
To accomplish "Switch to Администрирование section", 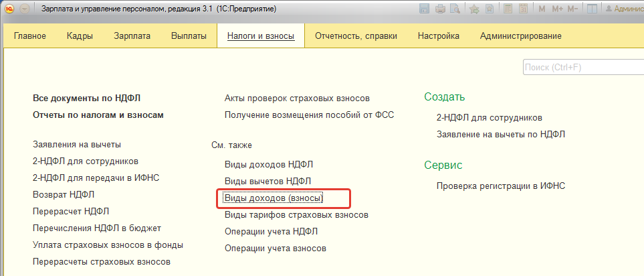I will point(521,36).
